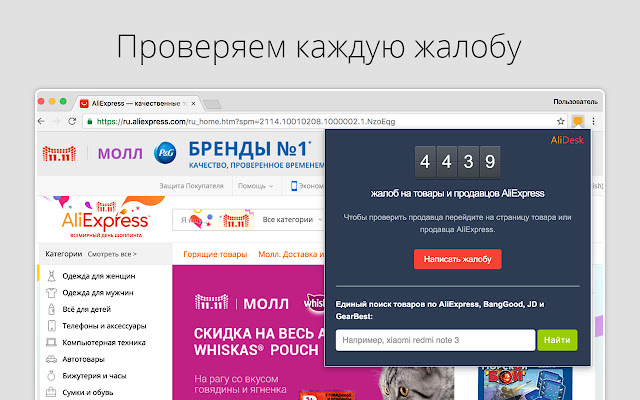The height and width of the screenshot is (400, 640).
Task: Click the P&G brand logo
Action: 165,153
